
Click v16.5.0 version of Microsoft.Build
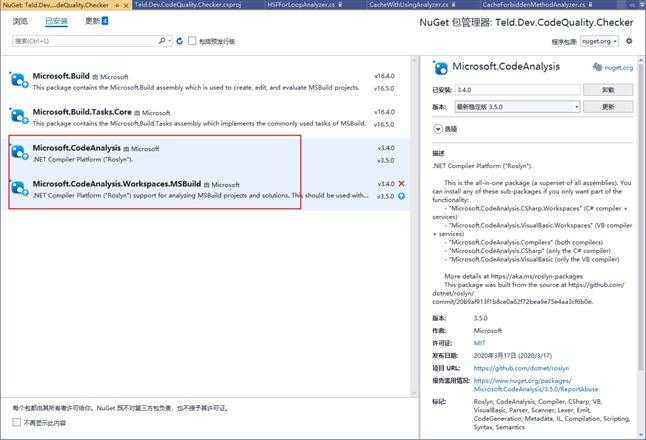(x=384, y=89)
